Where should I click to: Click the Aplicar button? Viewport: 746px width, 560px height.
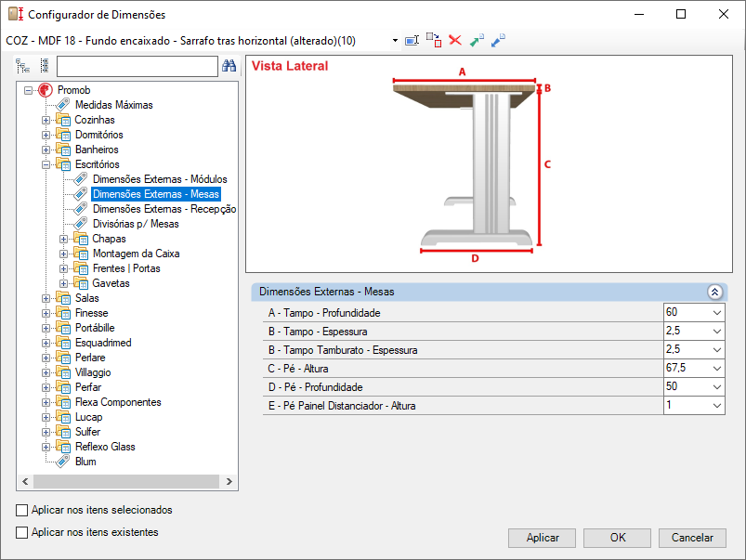coord(542,538)
